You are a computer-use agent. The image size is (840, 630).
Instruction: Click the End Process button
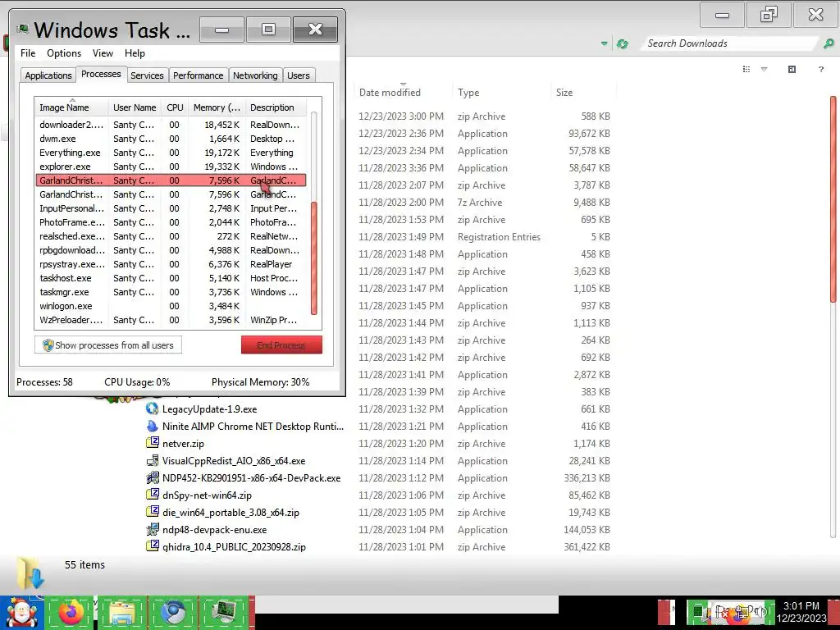click(281, 345)
